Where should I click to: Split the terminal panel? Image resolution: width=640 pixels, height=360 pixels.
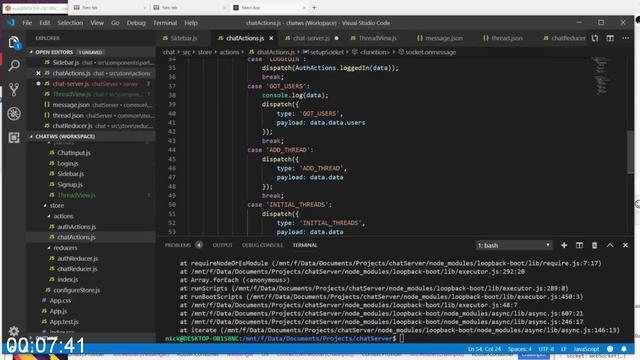(x=579, y=245)
